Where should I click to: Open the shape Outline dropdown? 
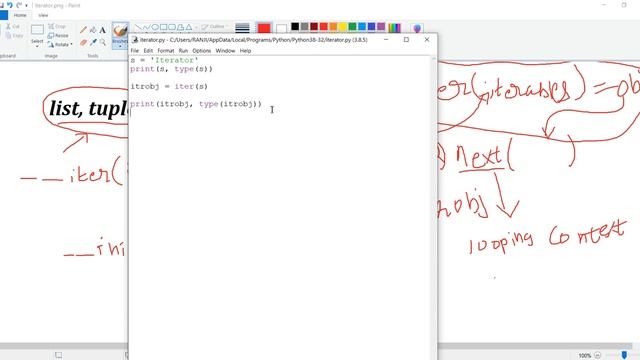(214, 27)
